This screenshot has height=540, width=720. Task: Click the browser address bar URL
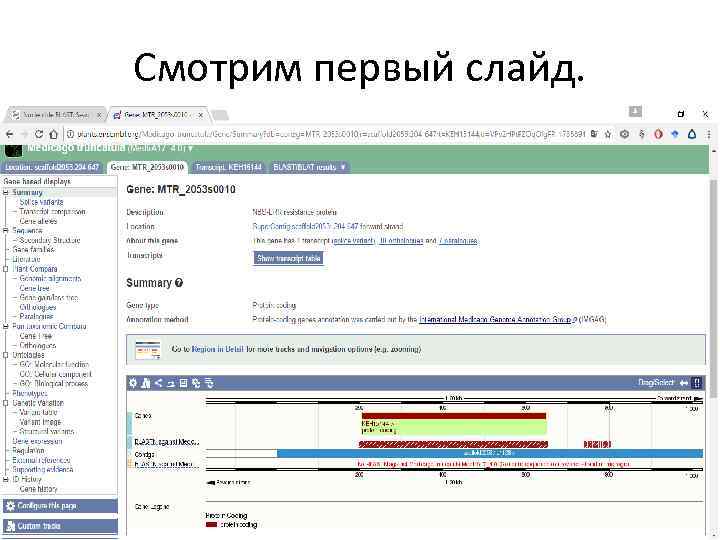331,134
